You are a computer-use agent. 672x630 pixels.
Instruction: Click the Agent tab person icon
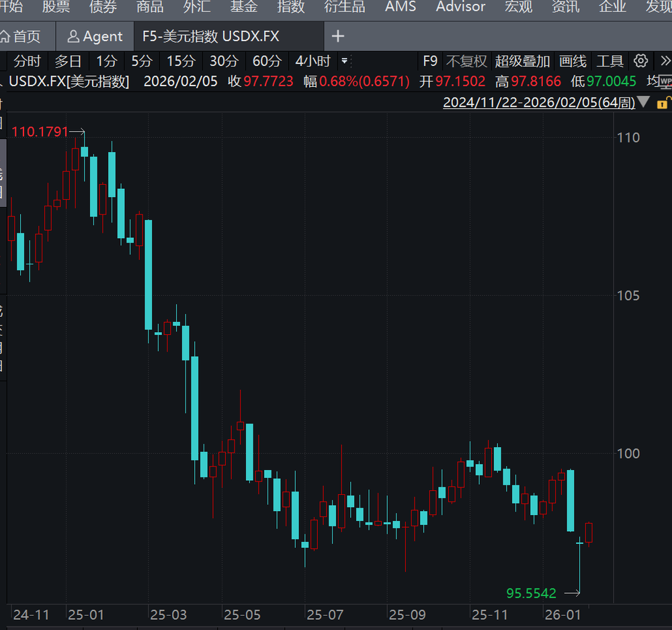(73, 36)
